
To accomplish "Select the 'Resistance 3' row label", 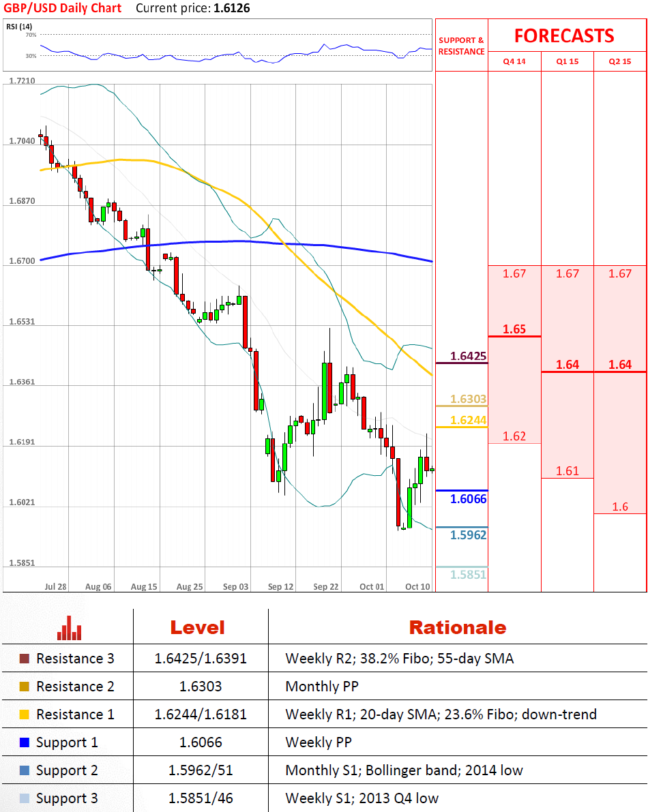I will 75,659.
